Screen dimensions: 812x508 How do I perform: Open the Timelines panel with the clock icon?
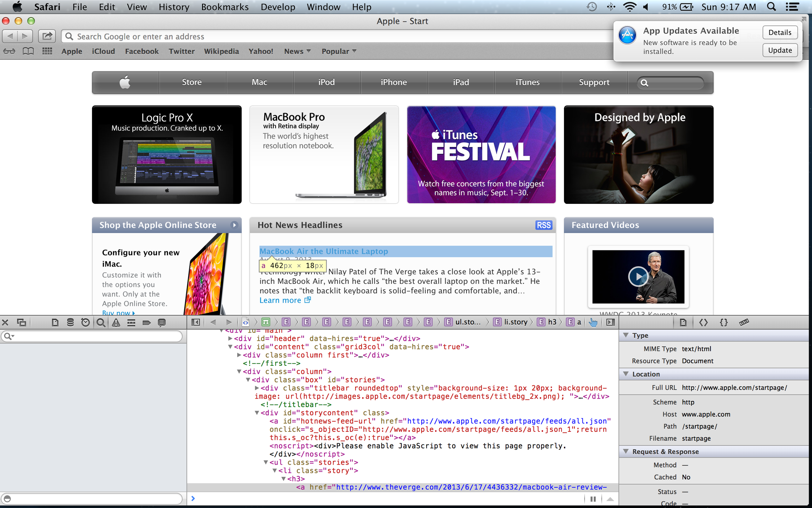coord(85,322)
